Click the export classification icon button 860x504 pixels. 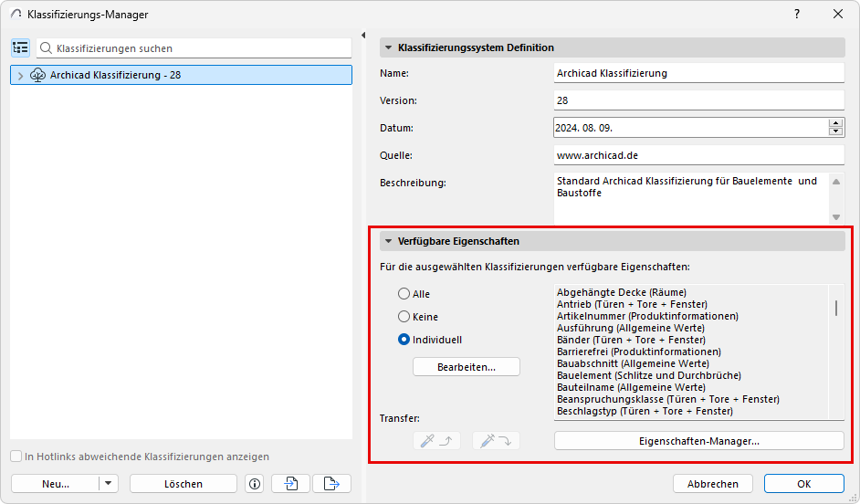331,484
